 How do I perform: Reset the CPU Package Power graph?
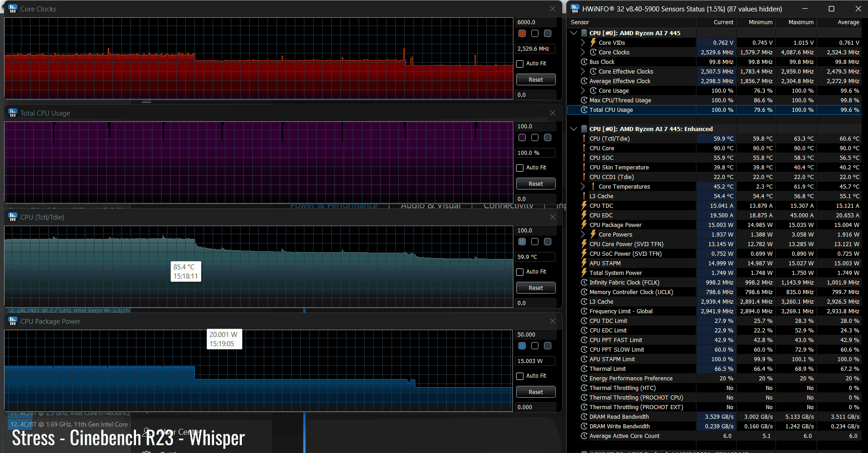tap(536, 392)
